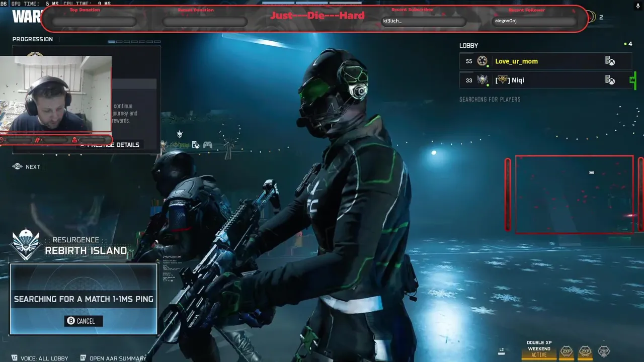Viewport: 644px width, 362px height.
Task: Select player Niqi in the lobby list
Action: (545, 80)
